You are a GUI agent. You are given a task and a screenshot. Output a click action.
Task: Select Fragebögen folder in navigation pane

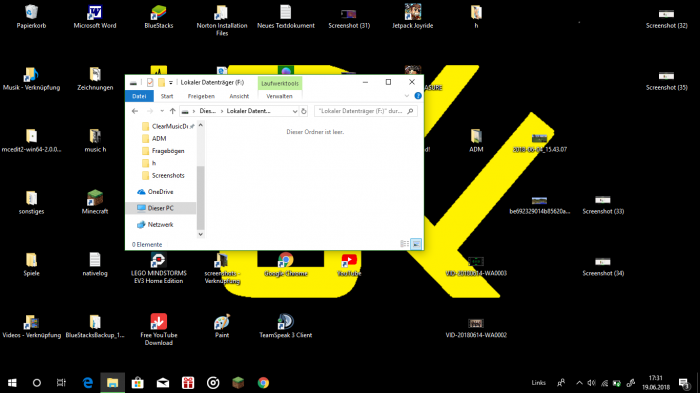163,151
